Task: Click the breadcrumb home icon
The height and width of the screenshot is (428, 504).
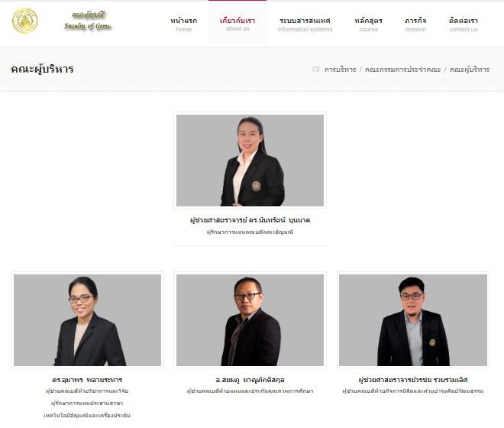Action: click(316, 70)
